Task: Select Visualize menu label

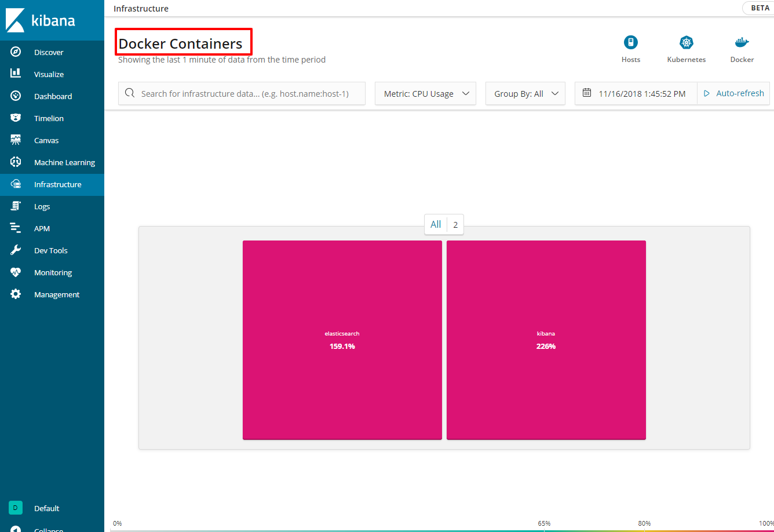Action: coord(49,74)
